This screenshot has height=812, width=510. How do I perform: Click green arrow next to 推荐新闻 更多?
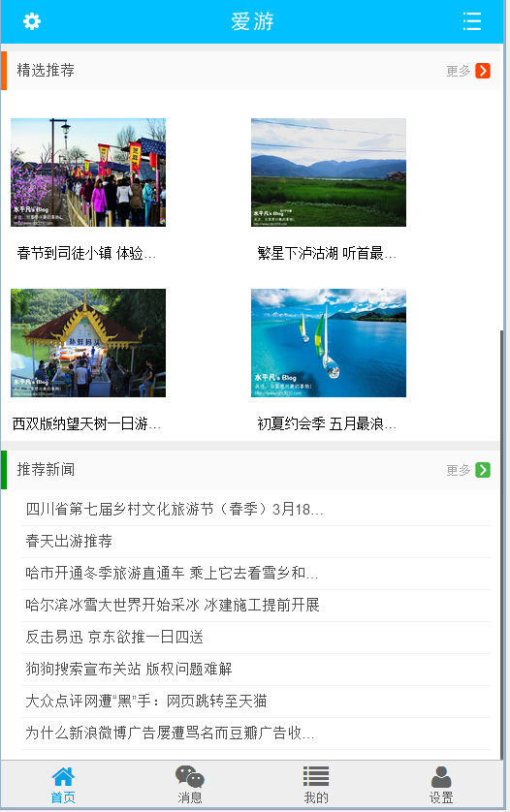(x=483, y=470)
